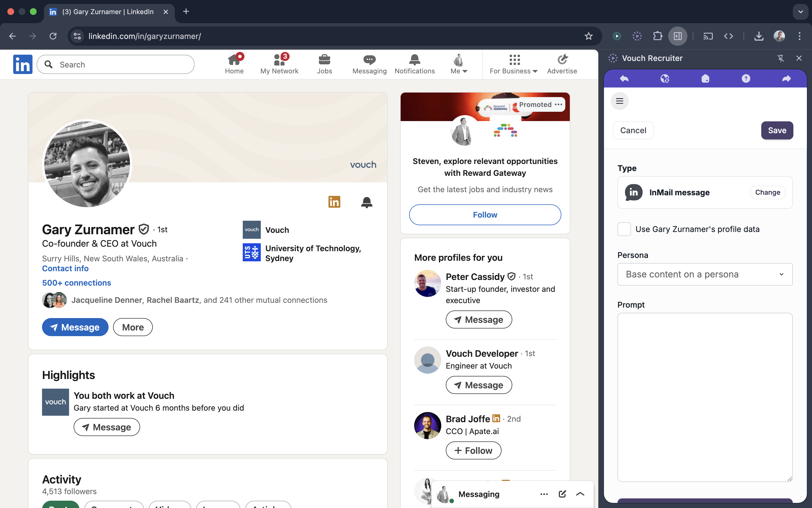This screenshot has height=508, width=812.
Task: Open the hamburger menu in Vouch Recruiter
Action: (x=619, y=101)
